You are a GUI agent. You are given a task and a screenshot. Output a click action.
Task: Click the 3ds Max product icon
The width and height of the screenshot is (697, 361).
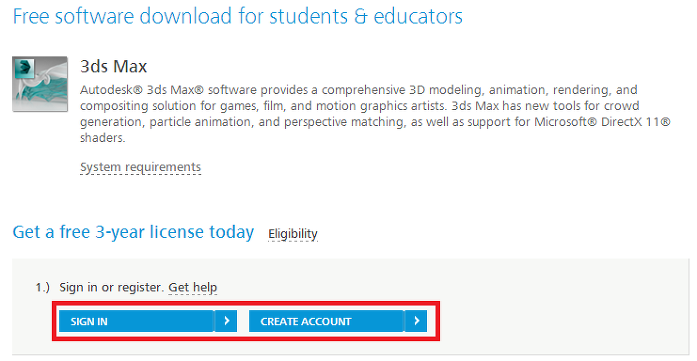(x=40, y=84)
